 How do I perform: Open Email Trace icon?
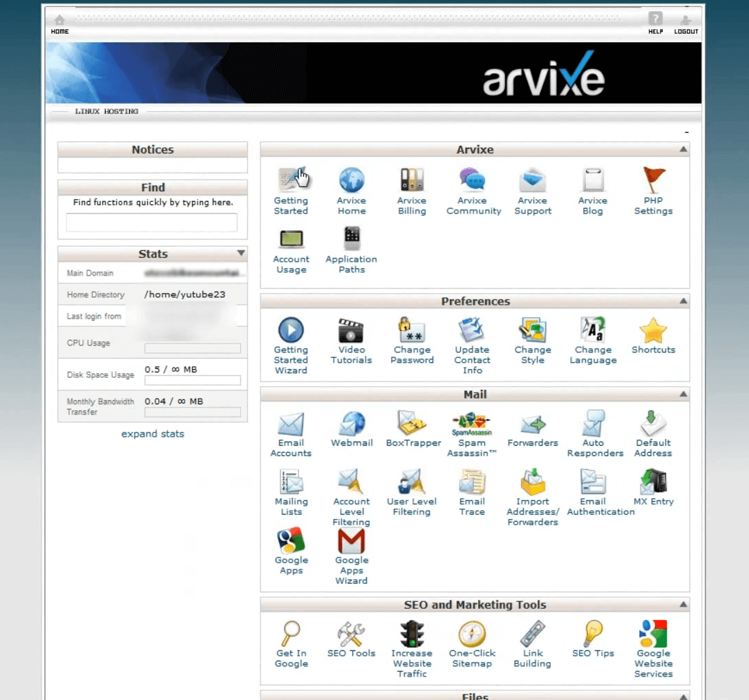coord(472,482)
